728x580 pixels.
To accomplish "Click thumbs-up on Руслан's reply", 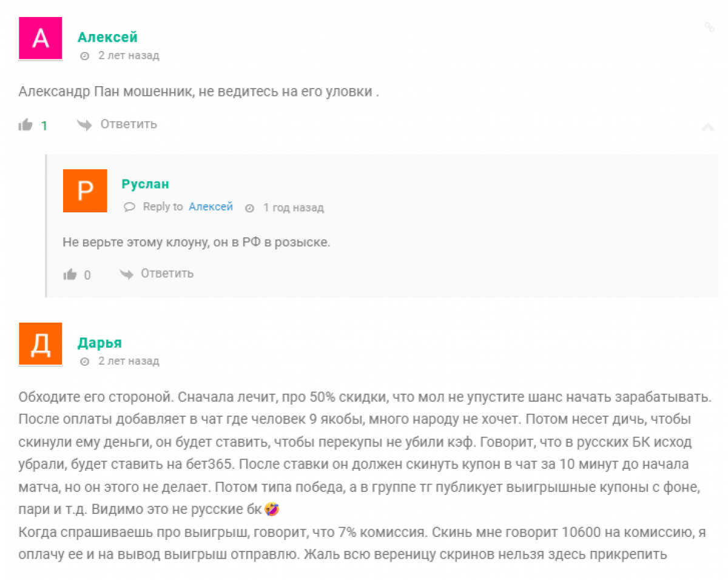I will click(70, 275).
